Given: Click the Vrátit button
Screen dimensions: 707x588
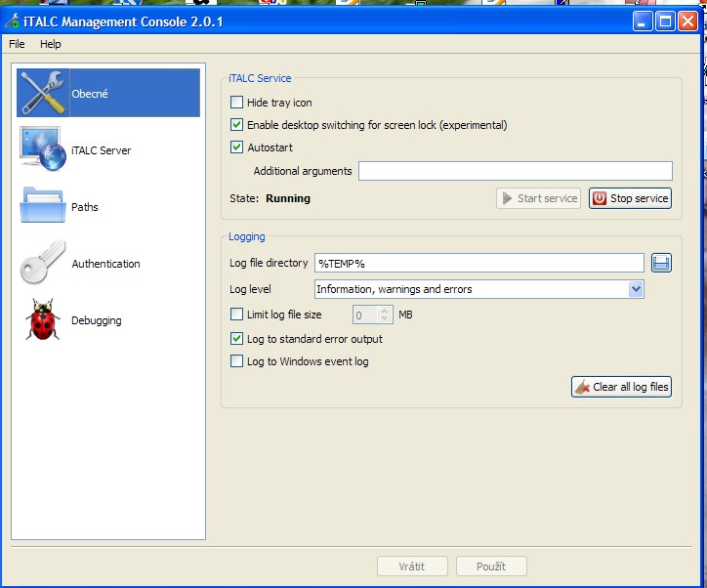Looking at the screenshot, I should click(x=412, y=566).
